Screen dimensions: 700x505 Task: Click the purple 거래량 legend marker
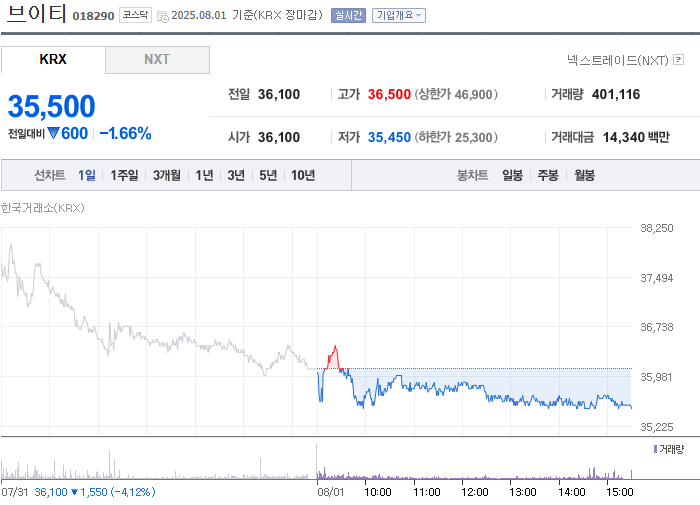point(655,449)
